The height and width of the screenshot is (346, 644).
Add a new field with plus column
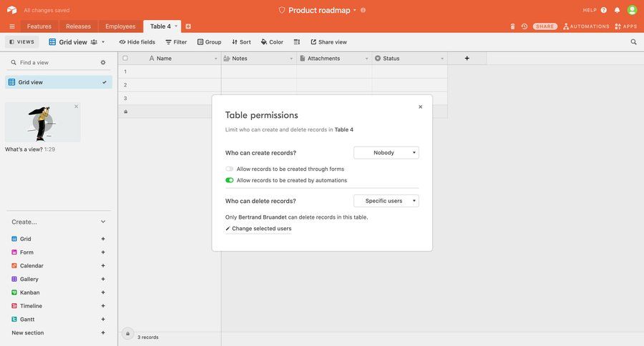tap(467, 59)
